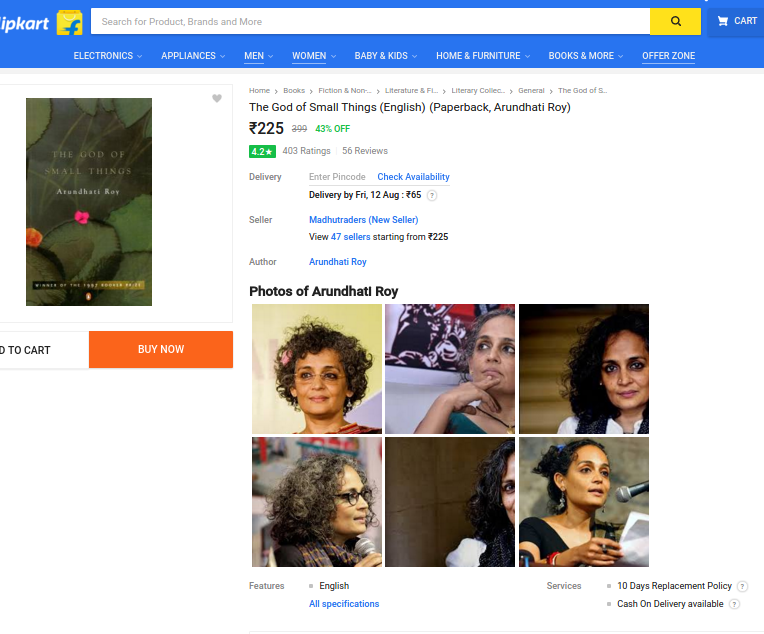Expand the Men category menu

pyautogui.click(x=258, y=56)
